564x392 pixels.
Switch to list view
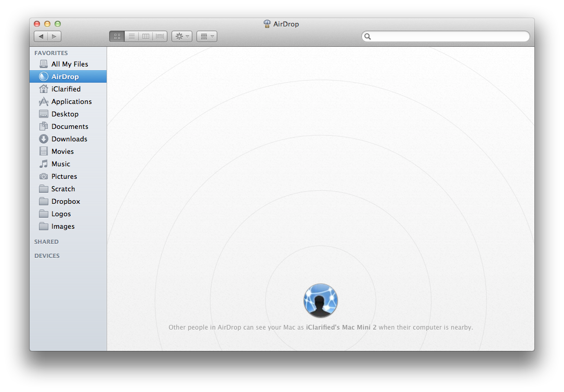click(x=132, y=36)
